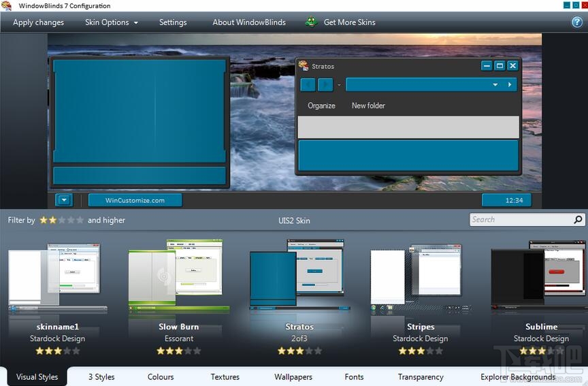Click the WindowBlinds app icon in title bar

6,5
